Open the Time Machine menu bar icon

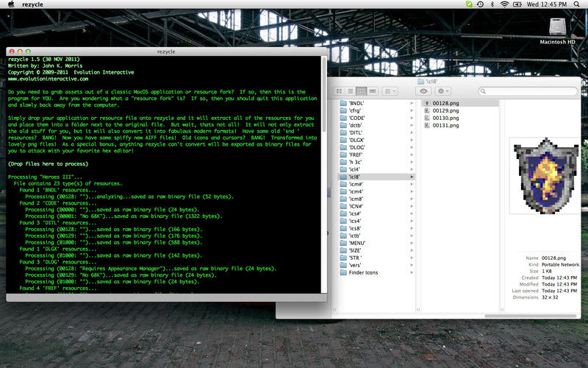tap(481, 4)
